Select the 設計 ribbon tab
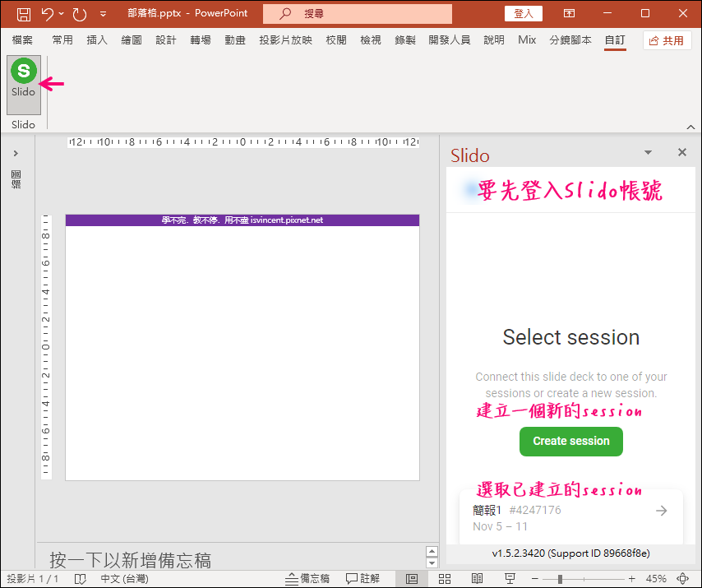 (166, 40)
